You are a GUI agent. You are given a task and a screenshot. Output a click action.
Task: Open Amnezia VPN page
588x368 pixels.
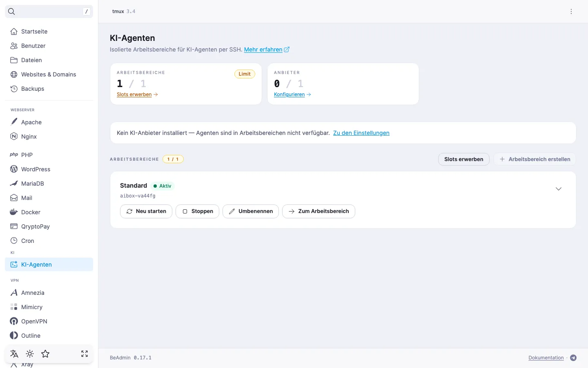[49, 293]
